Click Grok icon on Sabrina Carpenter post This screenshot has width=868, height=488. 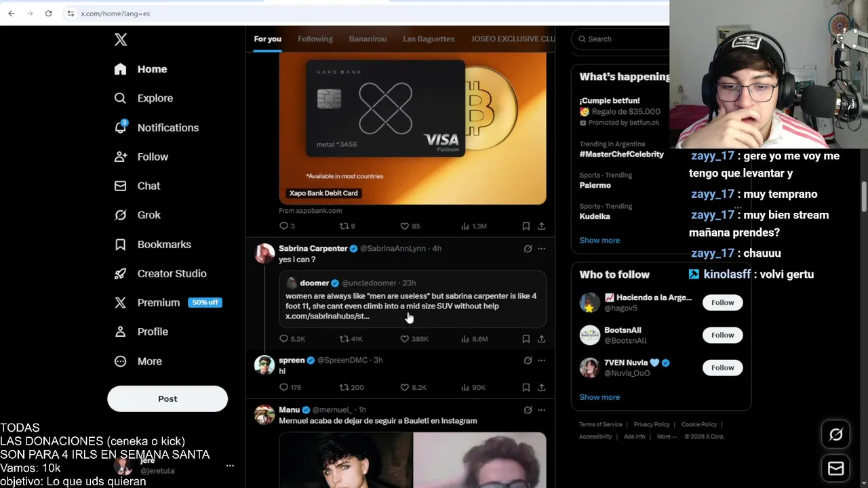528,249
